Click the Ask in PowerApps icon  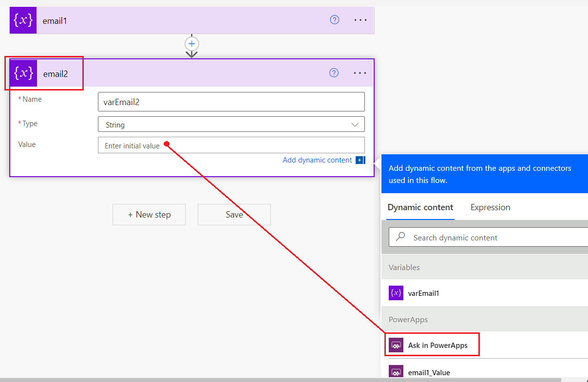coord(396,345)
